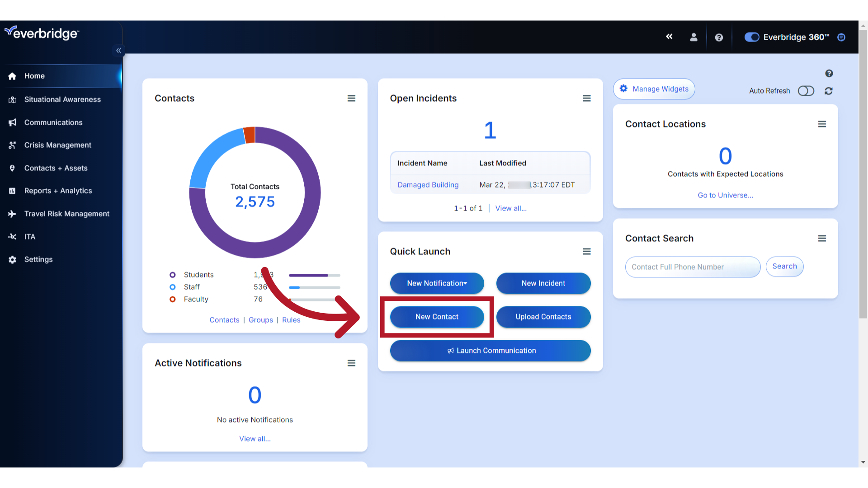Toggle the Auto Refresh switch on
Screen dimensions: 868x488
click(x=807, y=90)
